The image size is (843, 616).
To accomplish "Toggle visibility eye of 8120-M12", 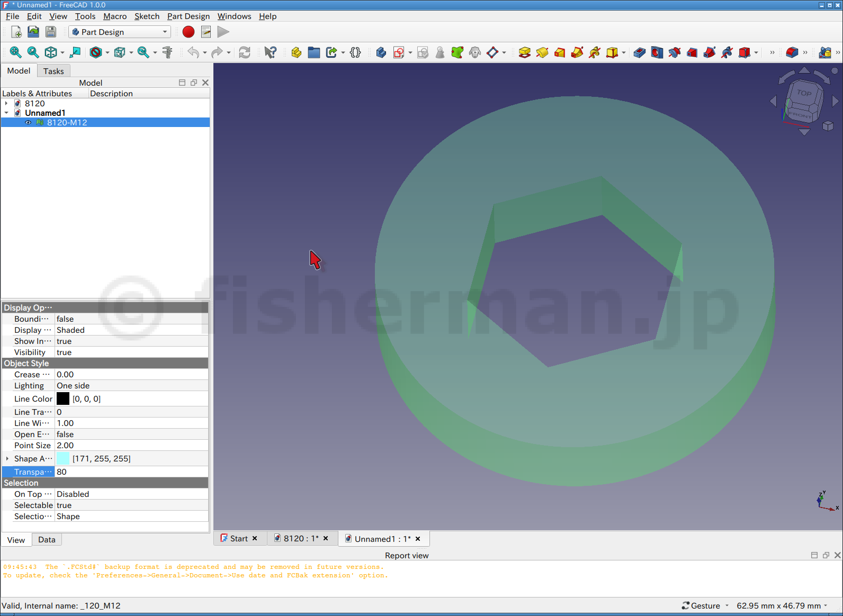I will [29, 122].
